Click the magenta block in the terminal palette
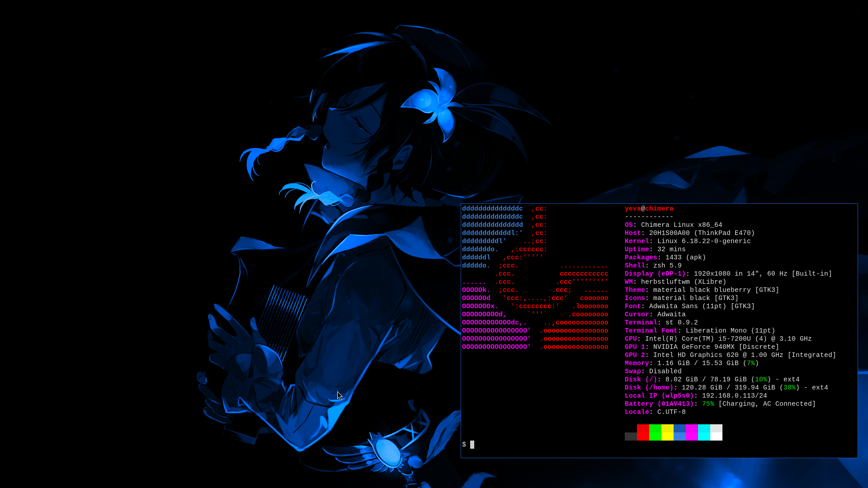 click(692, 432)
